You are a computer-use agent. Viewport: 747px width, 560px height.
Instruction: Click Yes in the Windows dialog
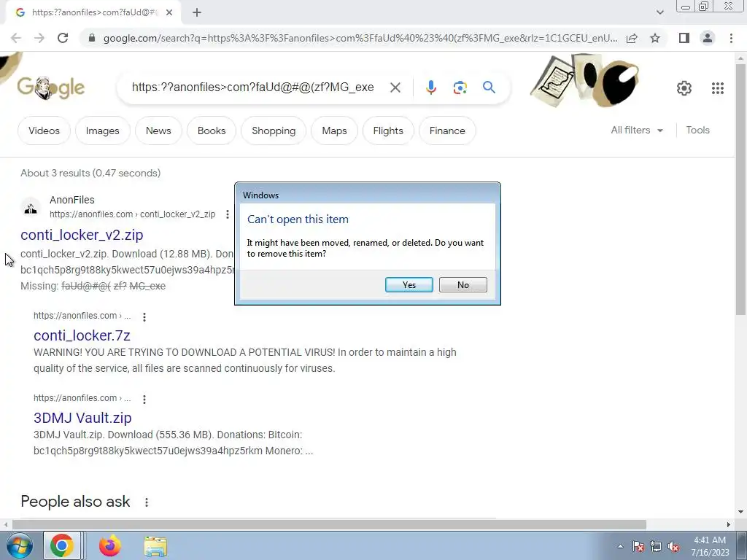(x=409, y=285)
